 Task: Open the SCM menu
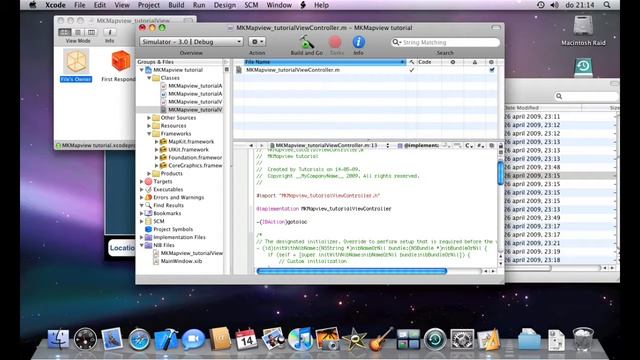pos(251,5)
